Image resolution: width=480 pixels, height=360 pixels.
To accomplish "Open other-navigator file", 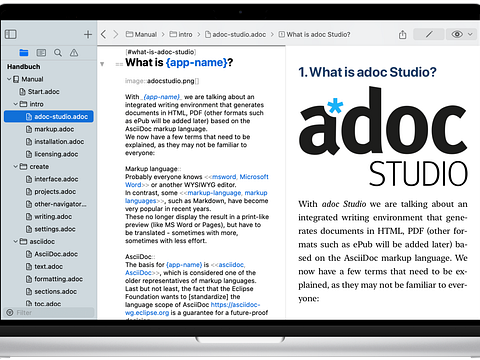I will click(56, 204).
